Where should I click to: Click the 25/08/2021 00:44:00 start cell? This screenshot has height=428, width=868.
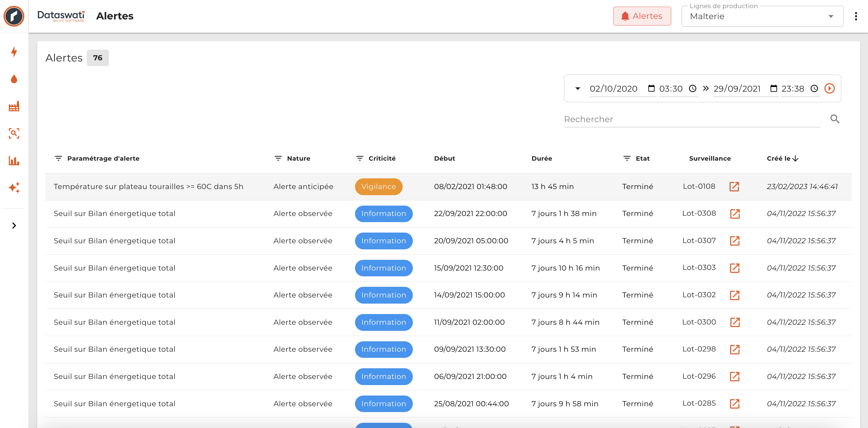click(471, 404)
